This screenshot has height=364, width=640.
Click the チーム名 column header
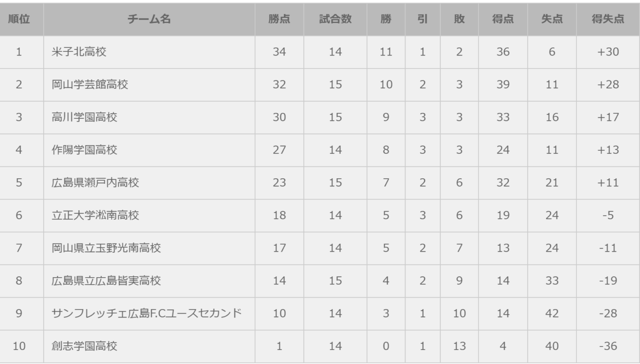pos(149,19)
